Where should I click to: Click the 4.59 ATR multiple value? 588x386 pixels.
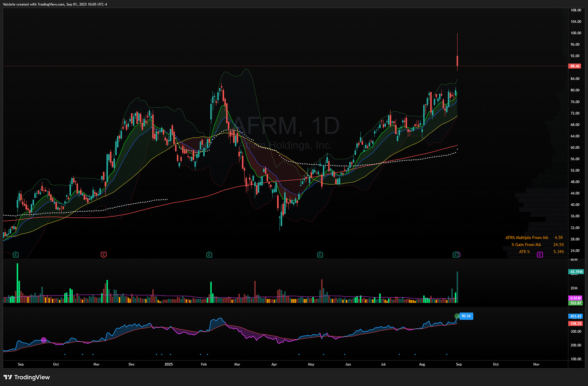(x=559, y=238)
